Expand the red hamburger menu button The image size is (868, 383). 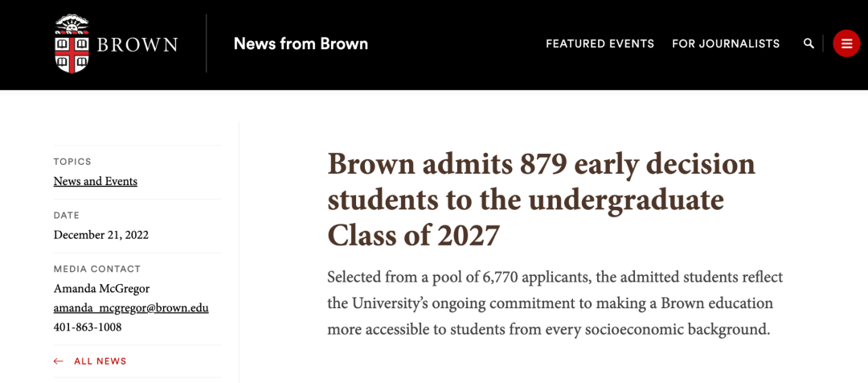click(x=846, y=43)
